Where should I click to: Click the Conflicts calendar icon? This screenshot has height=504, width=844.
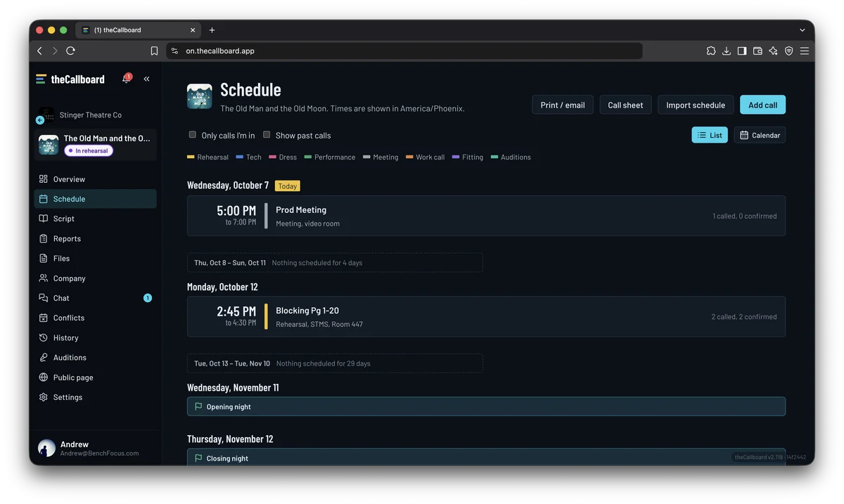(x=44, y=318)
